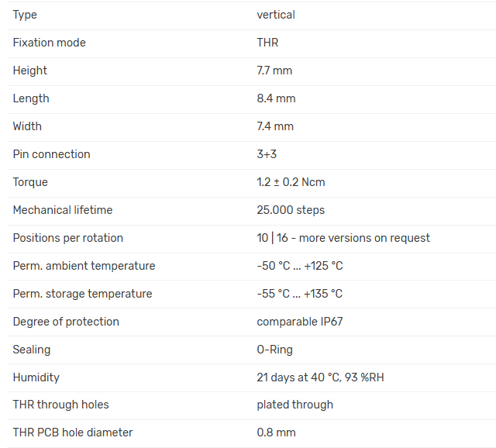The width and height of the screenshot is (496, 448).
Task: Select the -55 °C ... +135 °C storage value
Action: point(300,294)
